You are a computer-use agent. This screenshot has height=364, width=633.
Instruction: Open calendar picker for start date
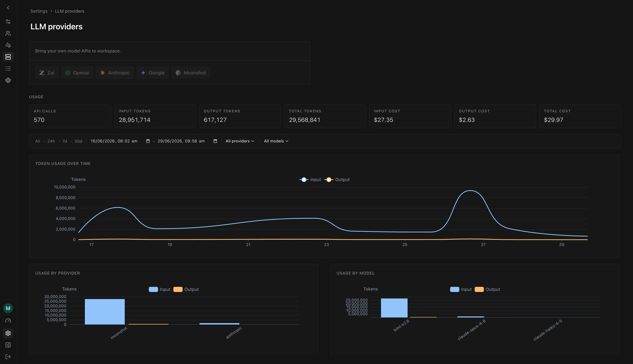pyautogui.click(x=148, y=141)
